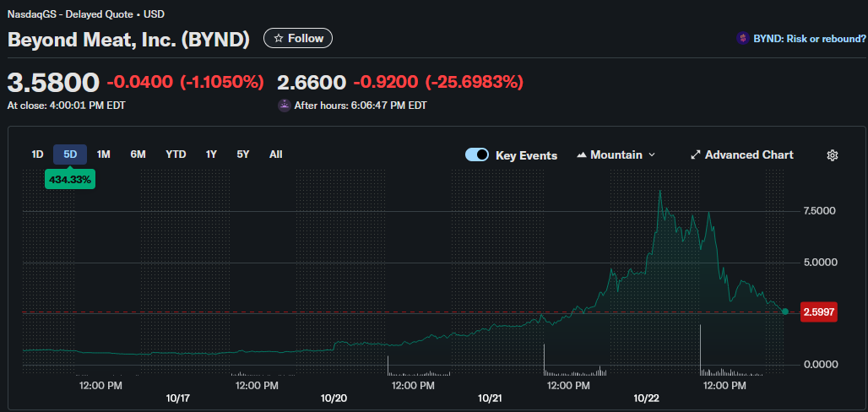Select the 1Y time range
The height and width of the screenshot is (412, 868).
[211, 154]
